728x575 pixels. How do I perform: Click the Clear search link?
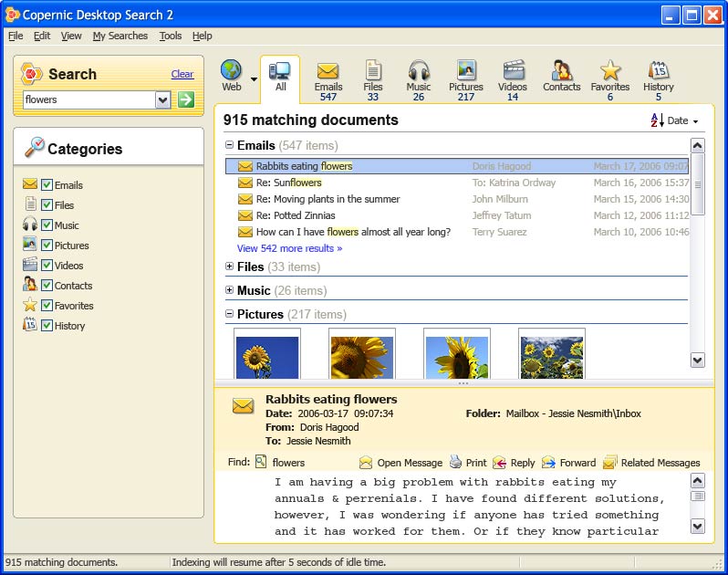[182, 74]
